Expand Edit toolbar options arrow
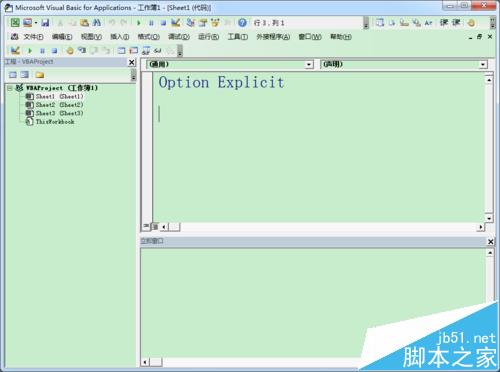Screen dimensions: 500x372 click(x=493, y=23)
